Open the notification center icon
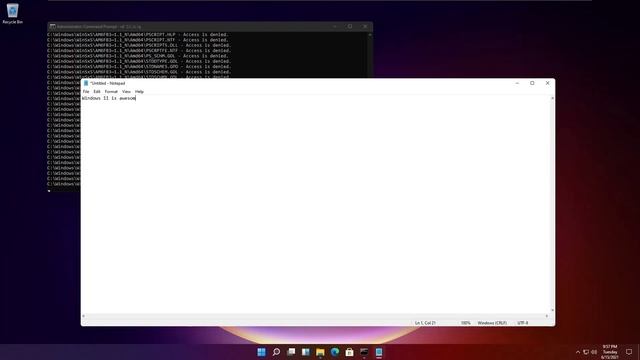640x360 pixels. click(x=629, y=352)
